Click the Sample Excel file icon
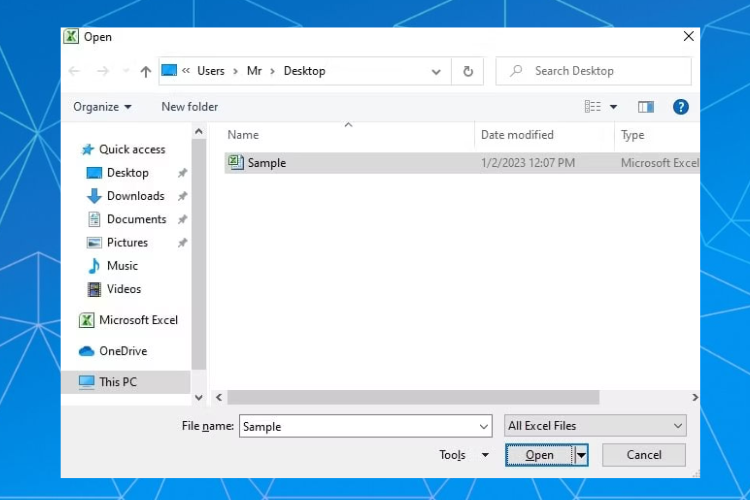Viewport: 750px width, 500px height. (235, 162)
